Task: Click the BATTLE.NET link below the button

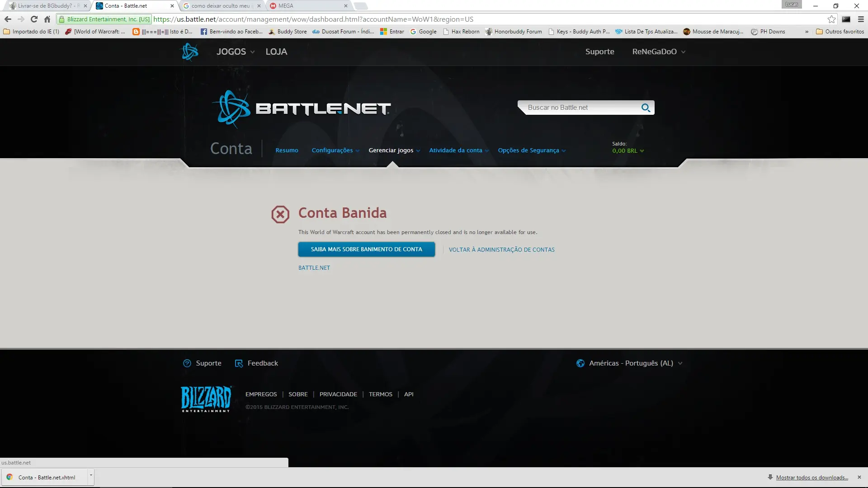Action: coord(314,268)
